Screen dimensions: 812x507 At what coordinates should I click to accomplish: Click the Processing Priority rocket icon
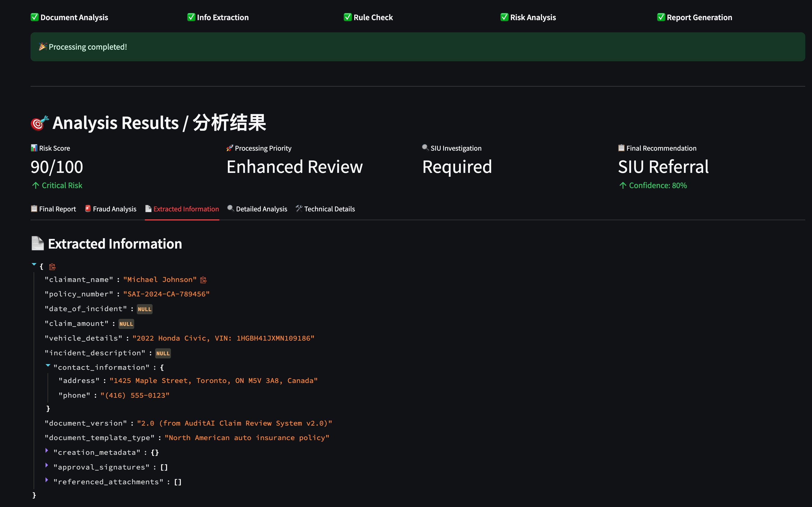[x=230, y=148]
